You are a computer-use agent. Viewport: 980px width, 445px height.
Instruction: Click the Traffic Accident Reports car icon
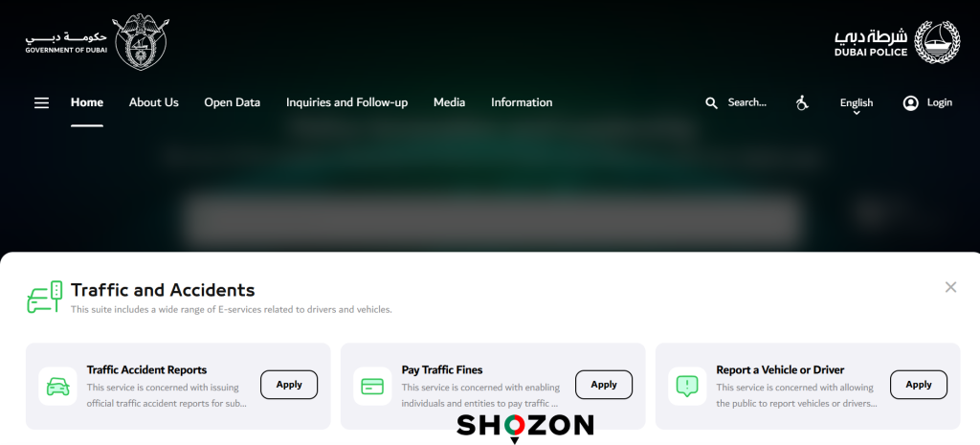tap(58, 387)
